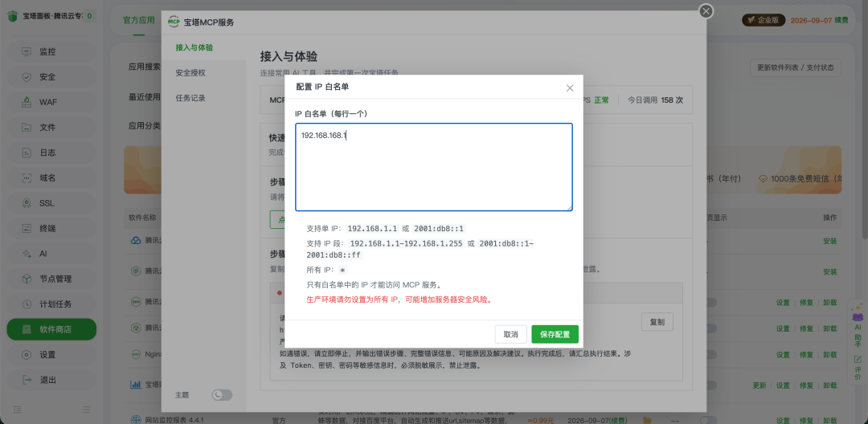
Task: Click the notification count badge 0
Action: tap(89, 16)
